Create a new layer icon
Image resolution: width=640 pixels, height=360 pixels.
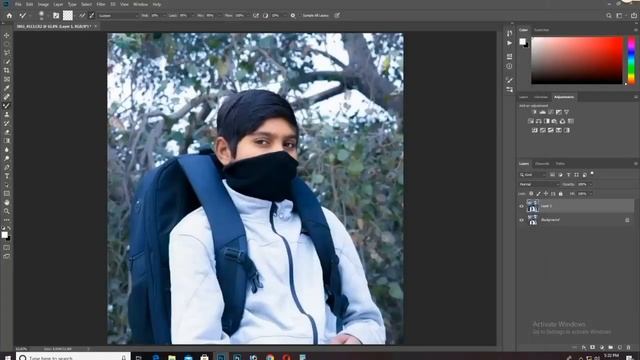620,347
